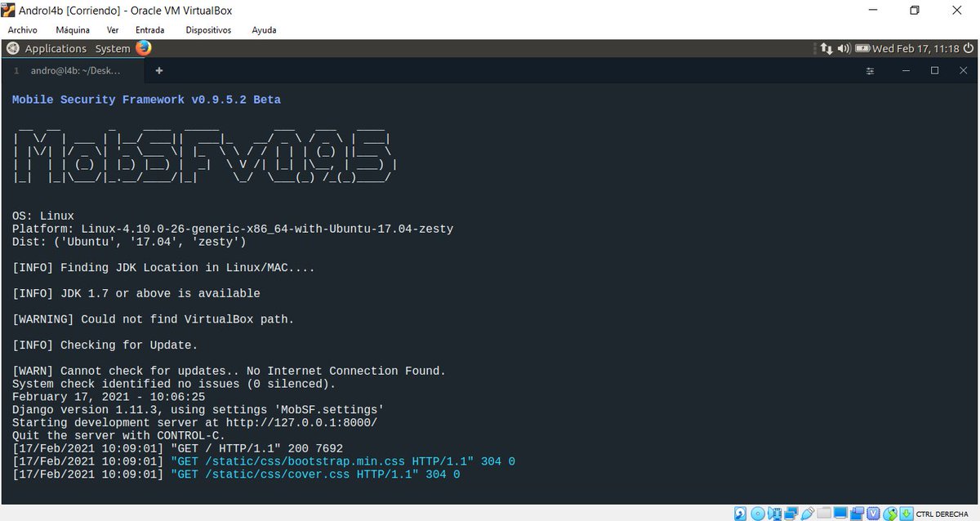The image size is (980, 521).
Task: Toggle the mouse integration status icon
Action: point(890,514)
